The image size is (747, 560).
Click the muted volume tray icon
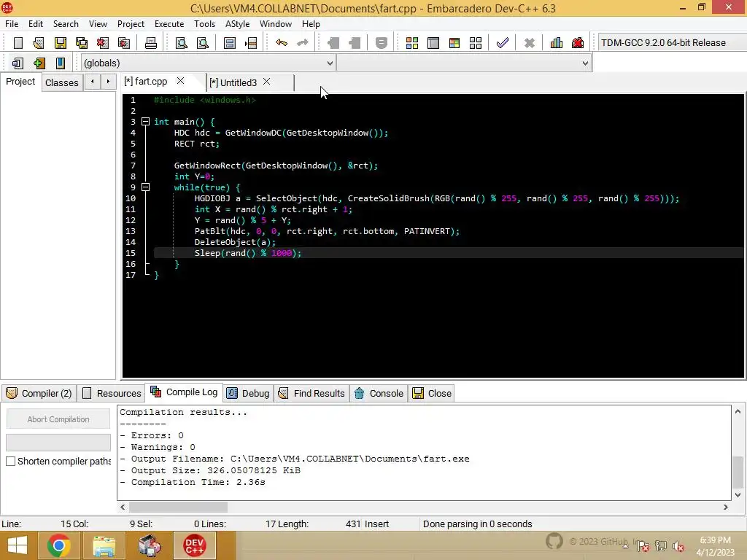pos(678,545)
